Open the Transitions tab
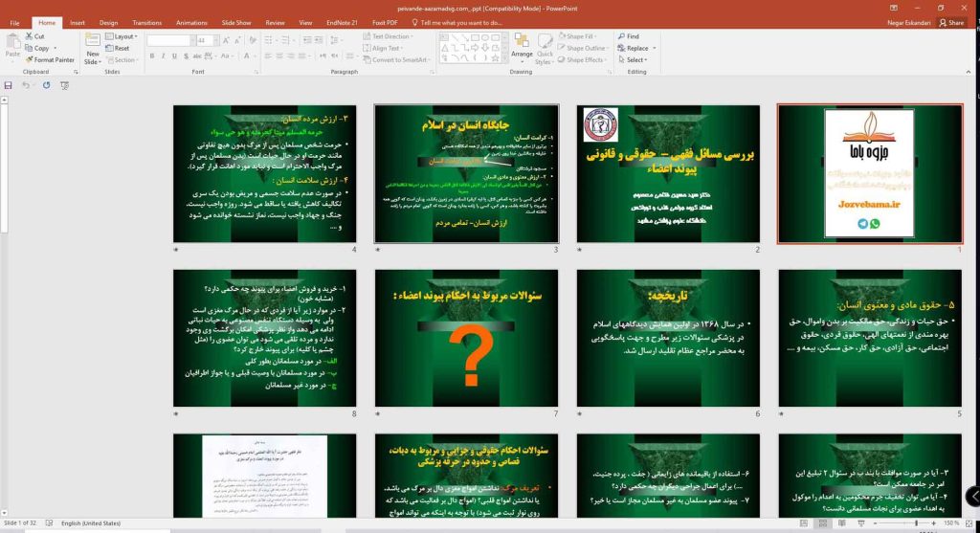Viewport: 980px width, 533px height. pos(146,23)
